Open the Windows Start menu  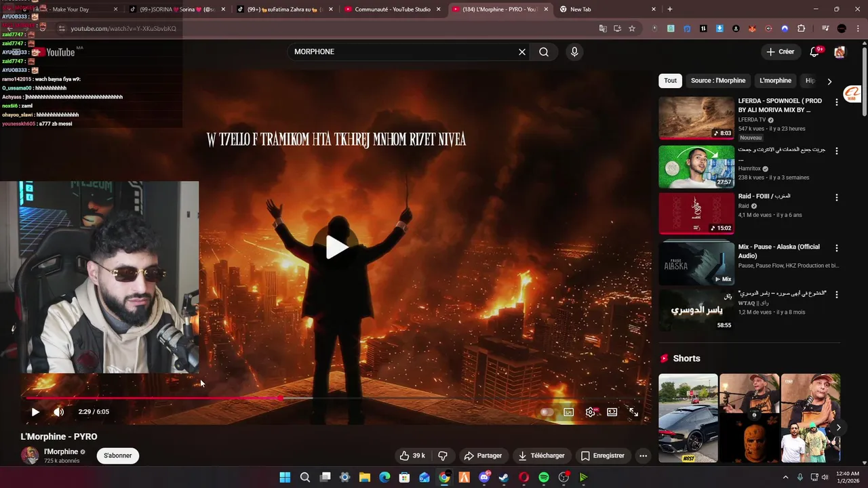(x=285, y=477)
